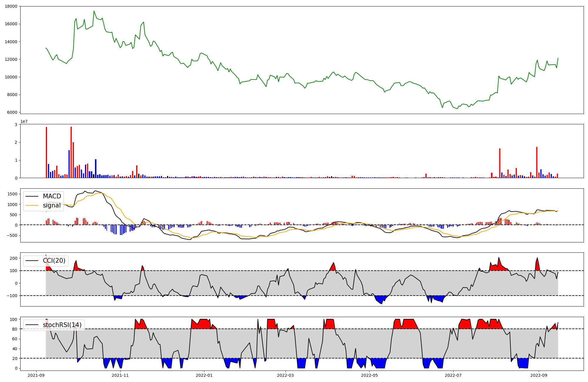
Task: Click the 6000 price axis label
Action: point(12,112)
